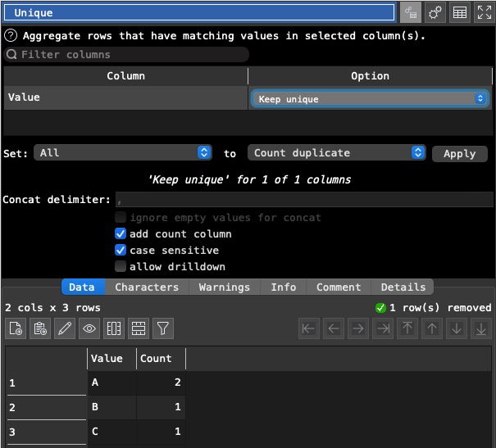496x448 pixels.
Task: Uncheck the add count column checkbox
Action: (x=121, y=234)
